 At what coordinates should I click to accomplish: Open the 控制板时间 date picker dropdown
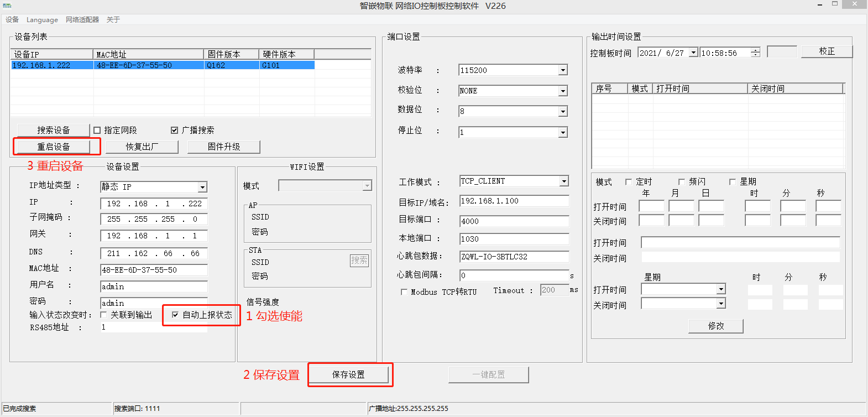click(693, 53)
